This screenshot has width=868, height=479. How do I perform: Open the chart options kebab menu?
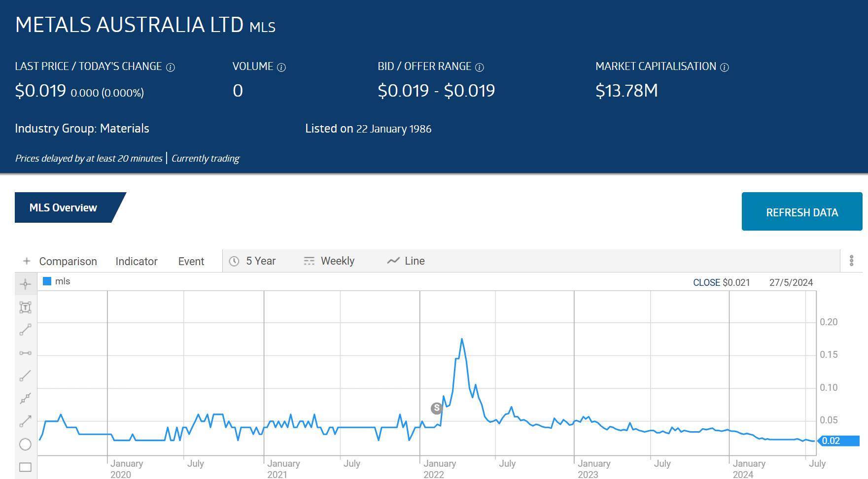(851, 261)
